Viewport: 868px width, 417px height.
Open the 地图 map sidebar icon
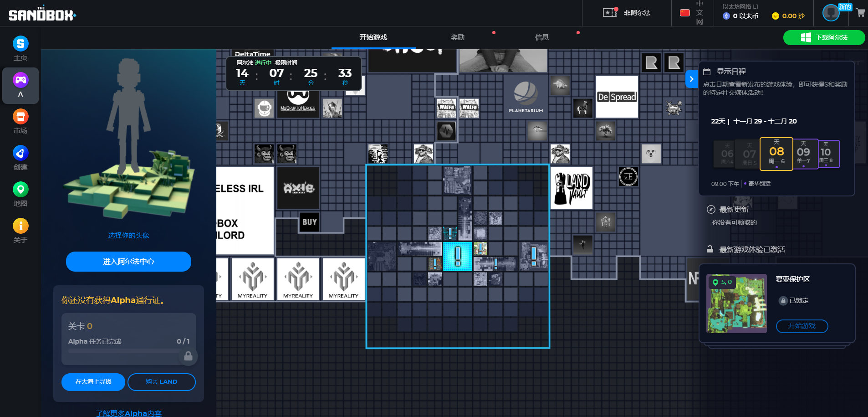click(x=20, y=194)
